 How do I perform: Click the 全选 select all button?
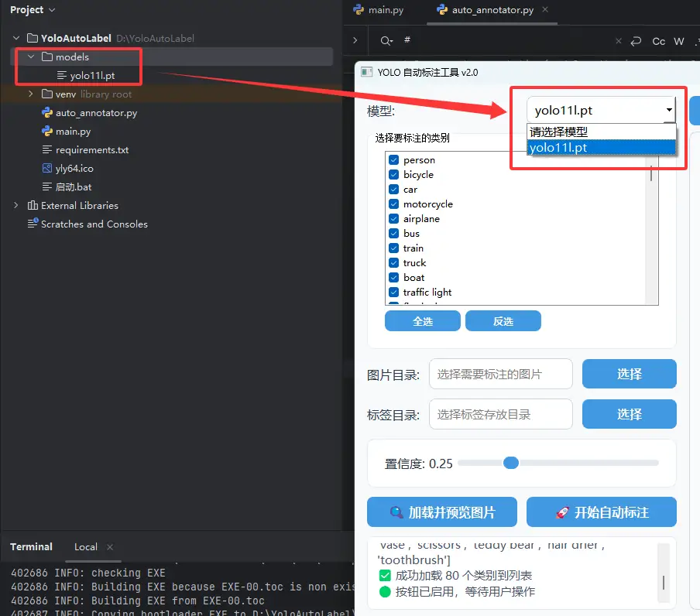(423, 321)
